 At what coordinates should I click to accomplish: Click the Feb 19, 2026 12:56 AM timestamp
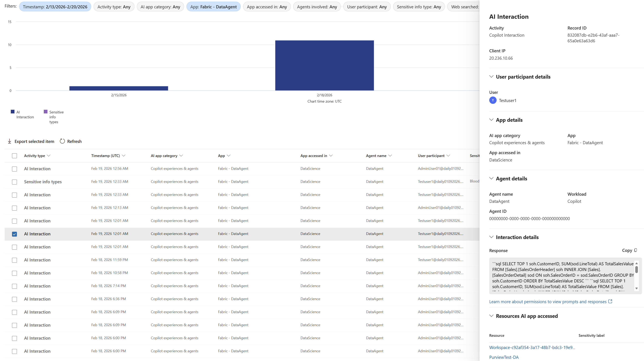(x=110, y=169)
